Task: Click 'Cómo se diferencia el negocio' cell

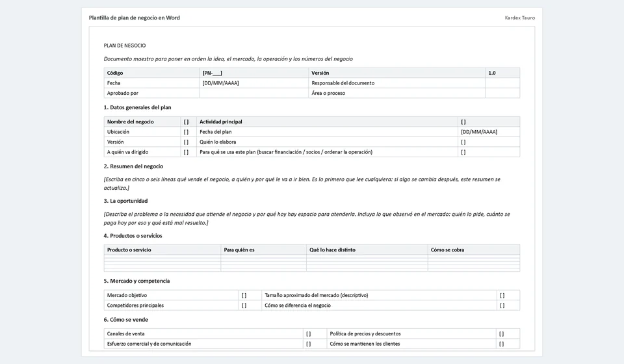Action: [379, 305]
